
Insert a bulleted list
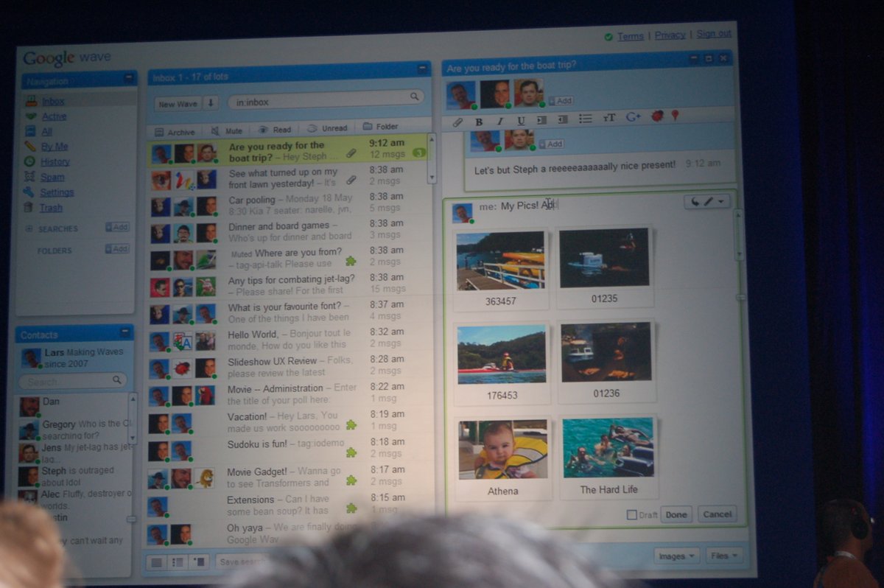click(586, 119)
